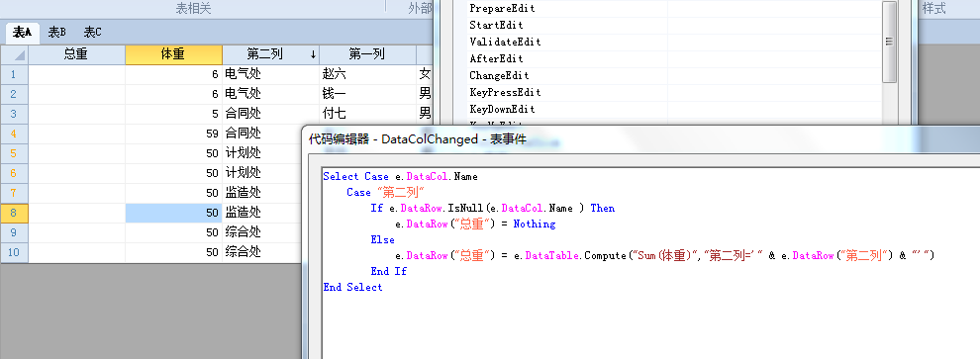This screenshot has height=359, width=980.
Task: Click the 体重 cell with value 59
Action: coord(174,134)
